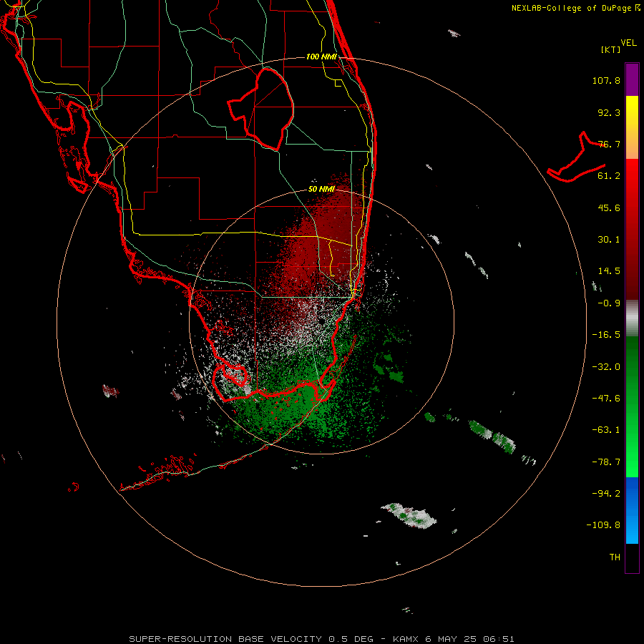Select the -94.2 legend value
This screenshot has width=644, height=644.
pos(606,493)
